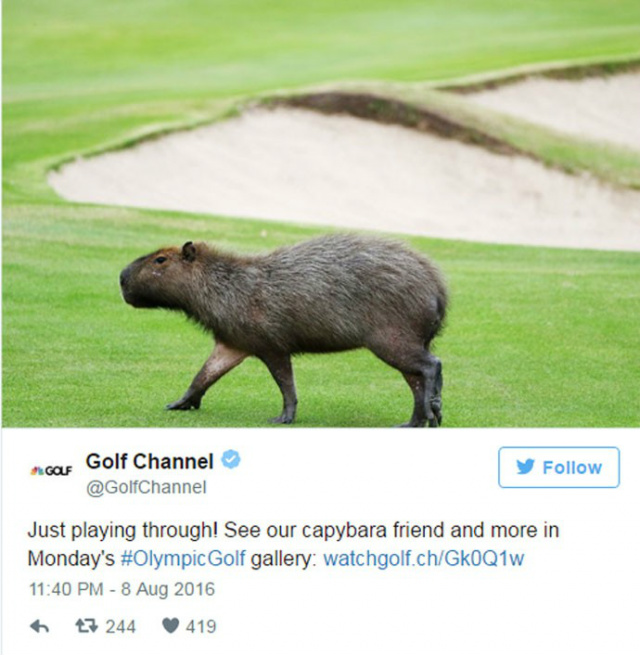Screen dimensions: 640x655
Task: Click the reply arrow icon
Action: pos(40,626)
